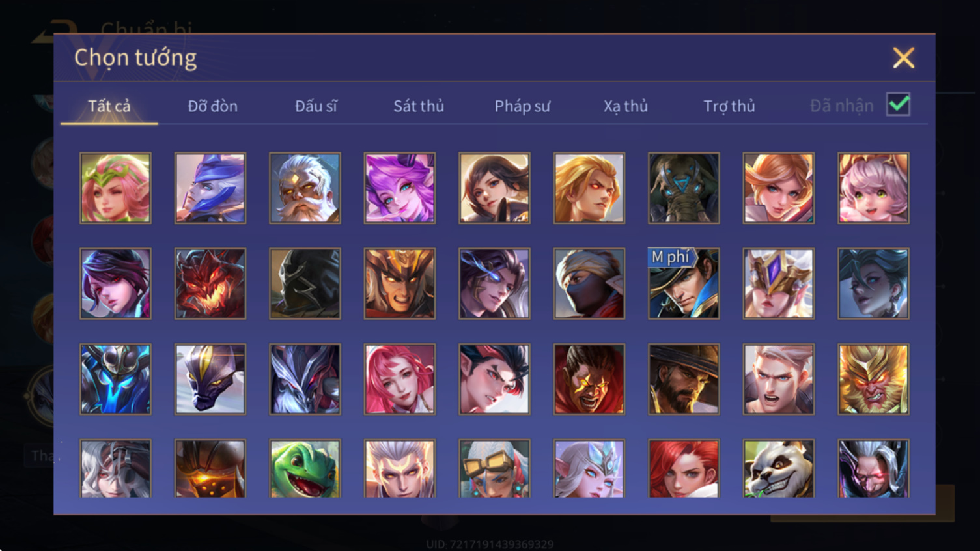The image size is (980, 551).
Task: Select the white-bearded old man hero
Action: pyautogui.click(x=305, y=188)
